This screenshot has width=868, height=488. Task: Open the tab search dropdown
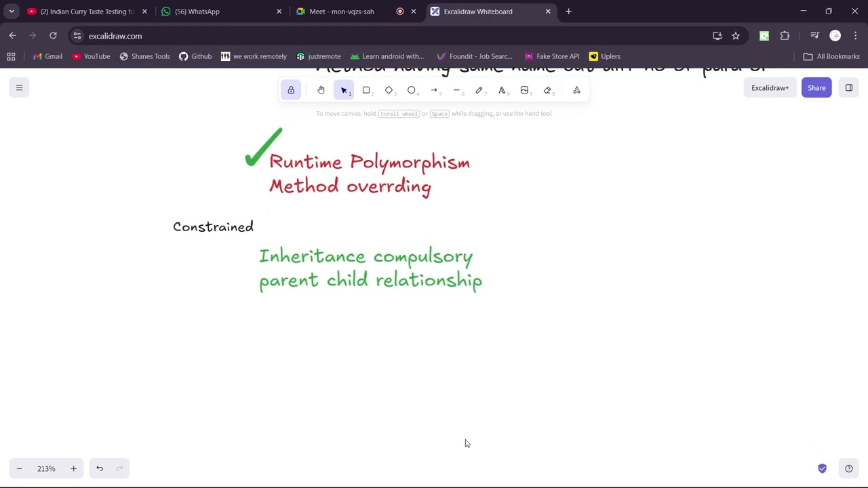(12, 12)
